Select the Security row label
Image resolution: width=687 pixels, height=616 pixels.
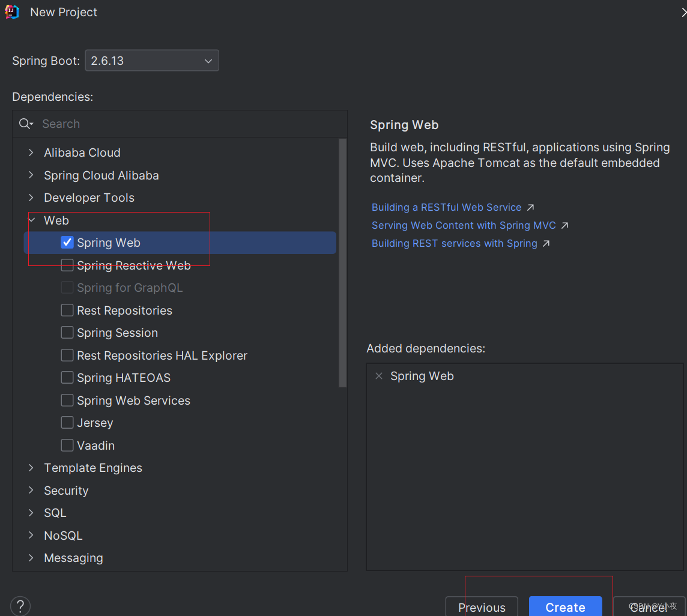pyautogui.click(x=66, y=491)
